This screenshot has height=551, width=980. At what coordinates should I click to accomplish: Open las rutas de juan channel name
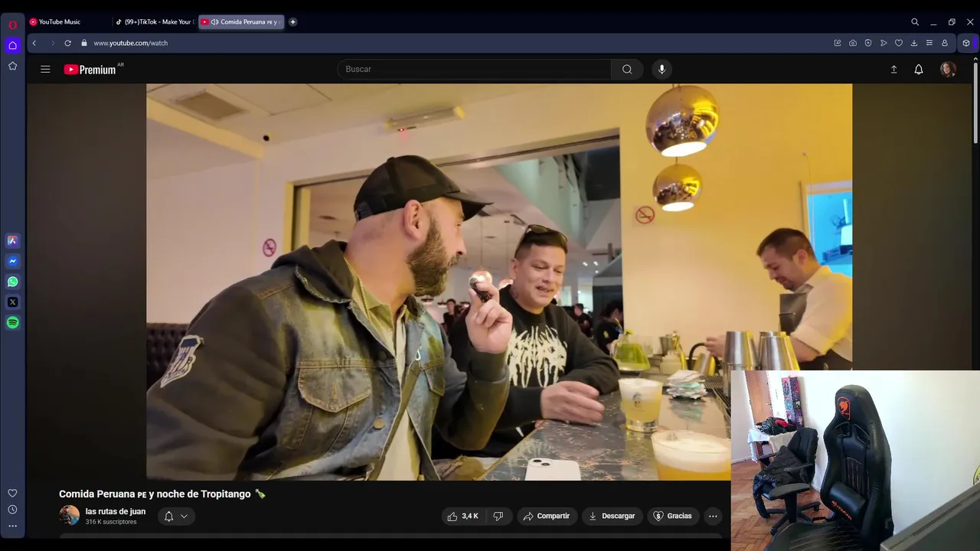(116, 511)
